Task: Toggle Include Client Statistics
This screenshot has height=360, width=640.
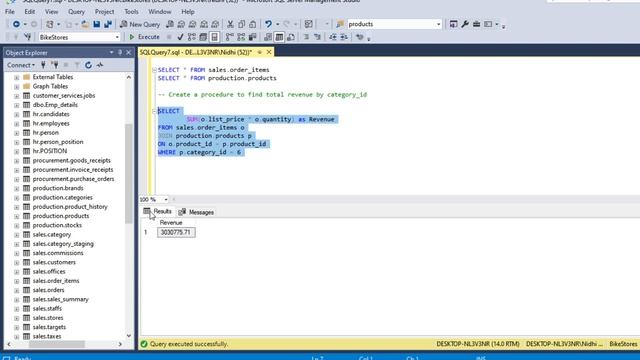Action: point(253,37)
